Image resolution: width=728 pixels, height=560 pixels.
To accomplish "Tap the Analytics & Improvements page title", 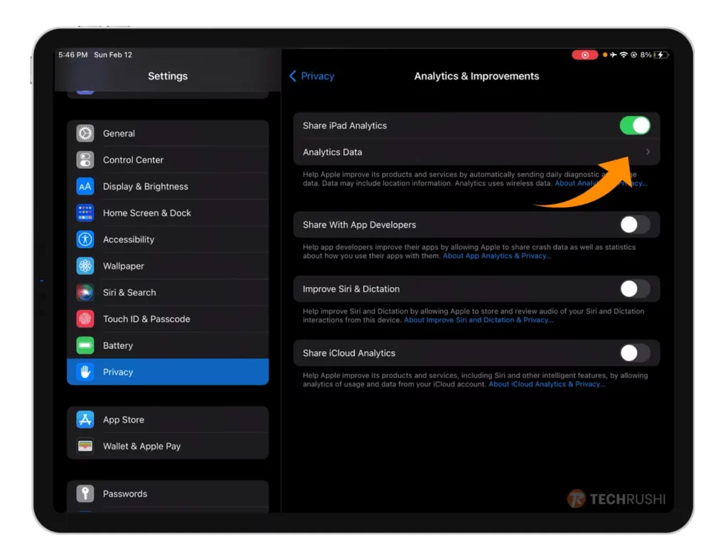I will coord(476,76).
